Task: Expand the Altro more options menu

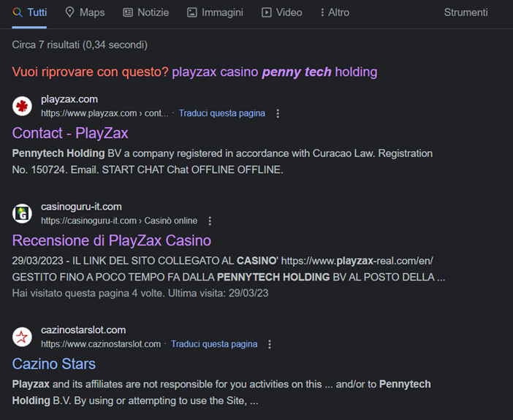Action: [x=335, y=12]
